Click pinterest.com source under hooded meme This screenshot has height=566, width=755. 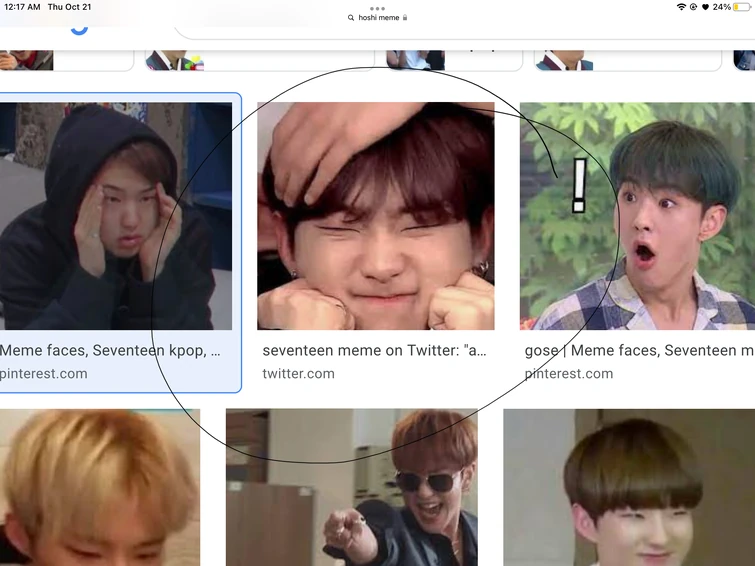click(44, 374)
